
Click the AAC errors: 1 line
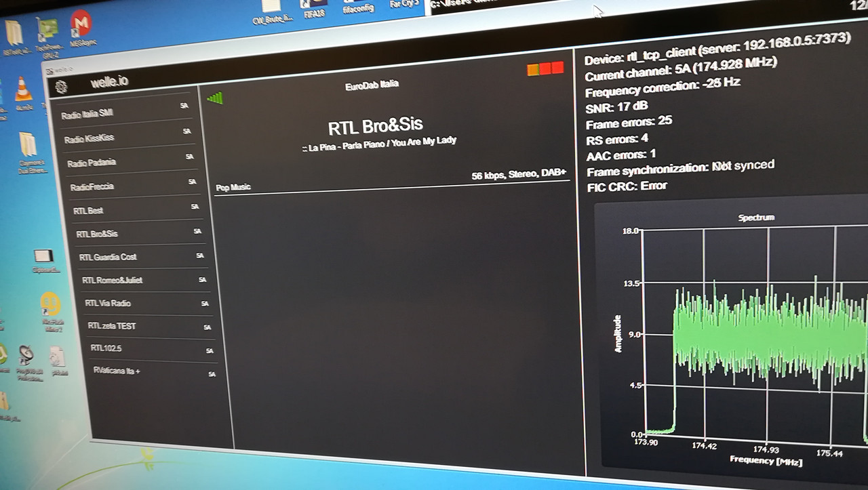coord(621,155)
